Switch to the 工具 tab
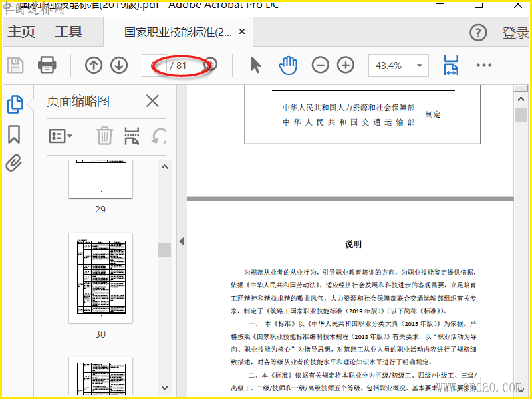 [x=69, y=31]
